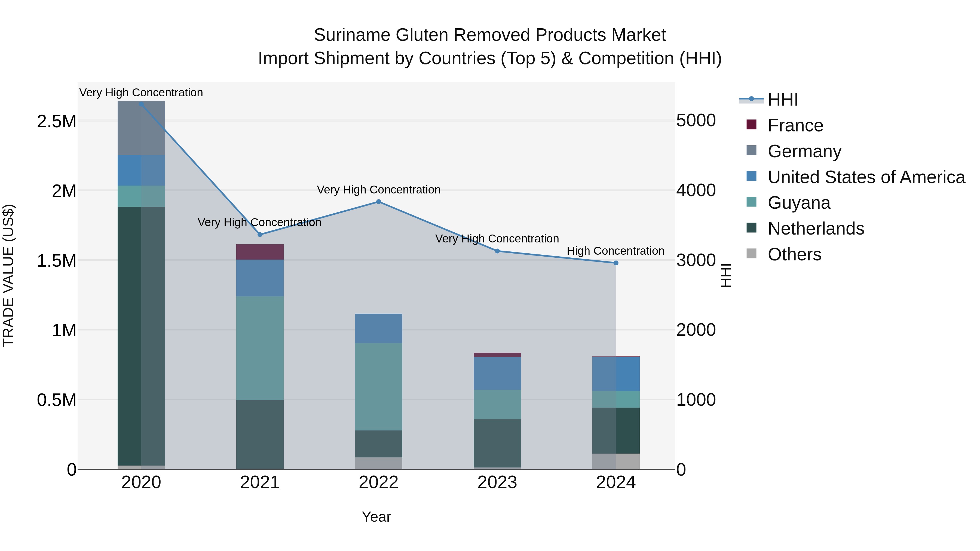Click 'Very High Concentration' annotation above 2021
Screen dimensions: 980x551
(259, 222)
